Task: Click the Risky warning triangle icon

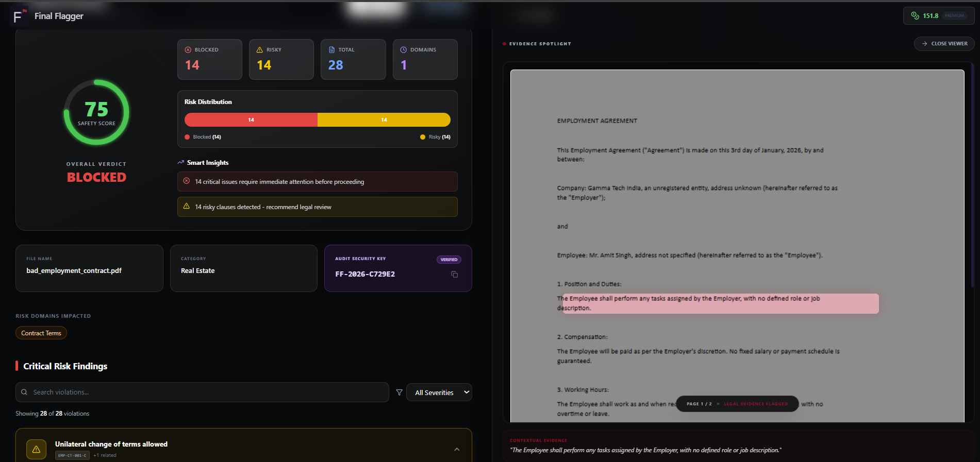Action: (260, 50)
